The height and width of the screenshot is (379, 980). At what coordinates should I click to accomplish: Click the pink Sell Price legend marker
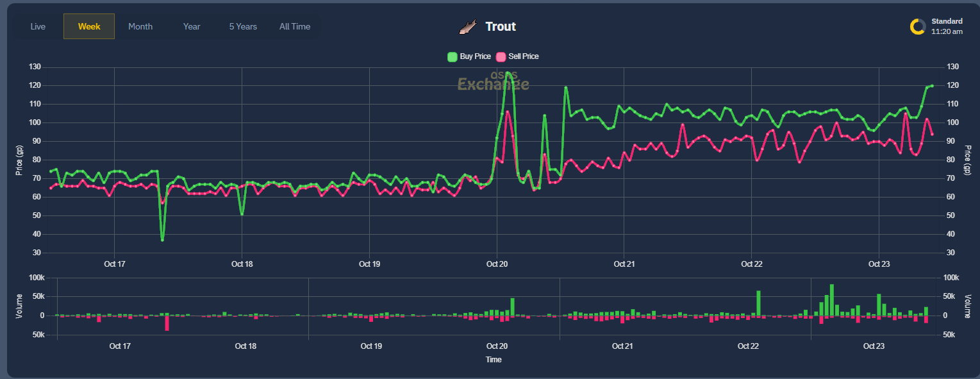coord(501,56)
